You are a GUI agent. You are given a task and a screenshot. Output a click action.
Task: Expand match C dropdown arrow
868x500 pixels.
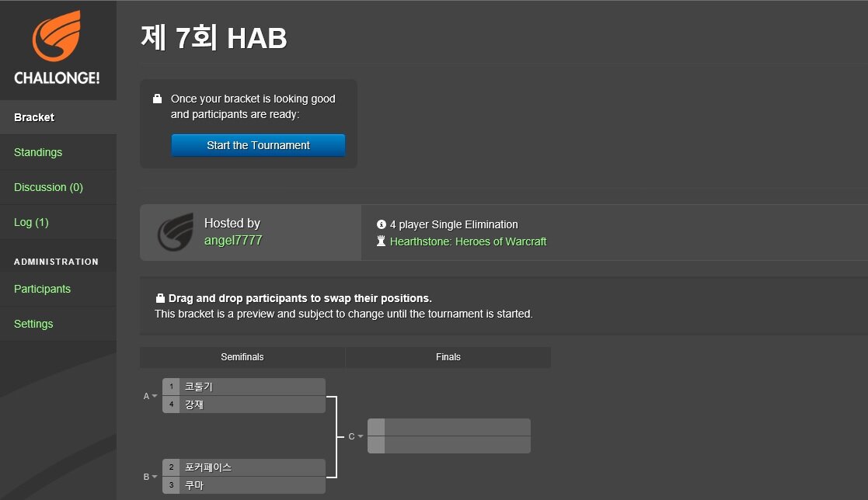pyautogui.click(x=360, y=436)
